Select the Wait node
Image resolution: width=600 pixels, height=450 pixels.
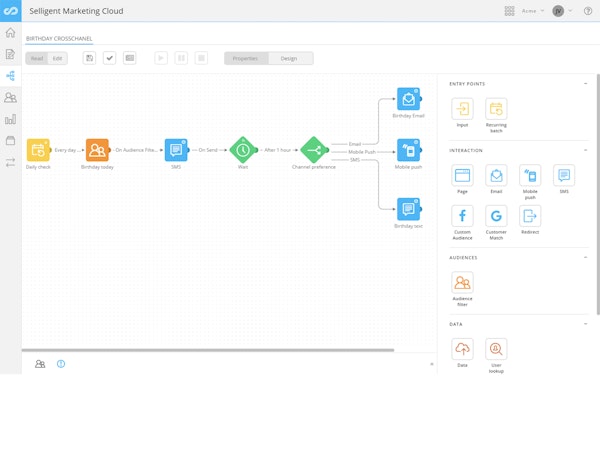[243, 150]
